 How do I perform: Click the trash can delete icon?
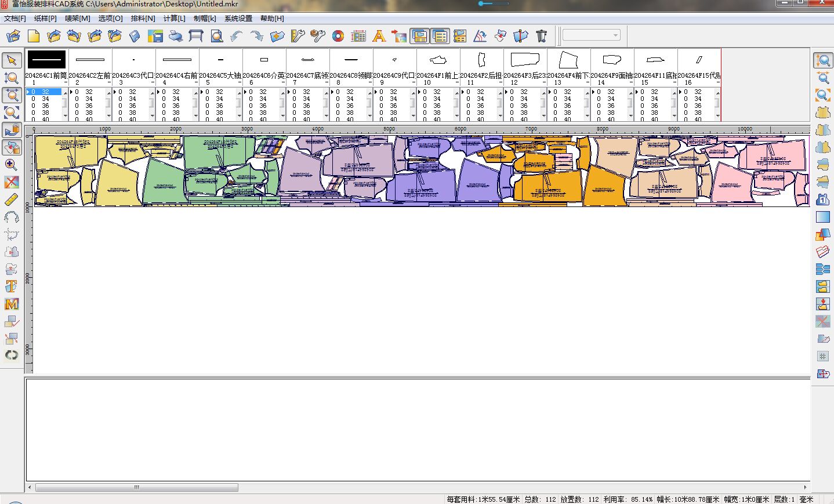[x=541, y=37]
